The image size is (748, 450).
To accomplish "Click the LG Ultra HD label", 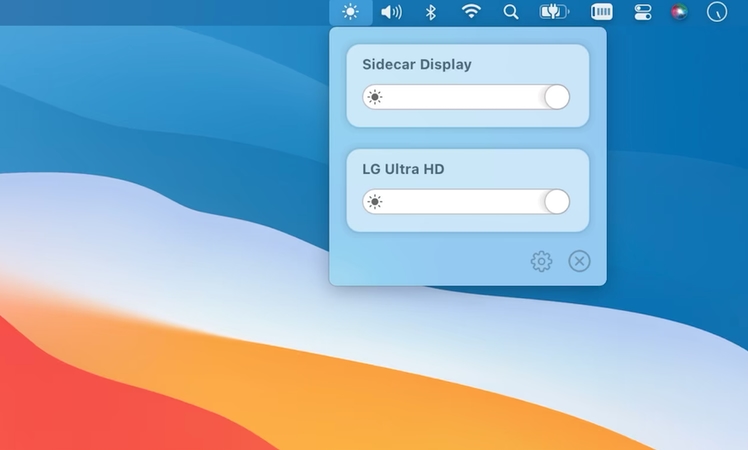I will point(403,169).
